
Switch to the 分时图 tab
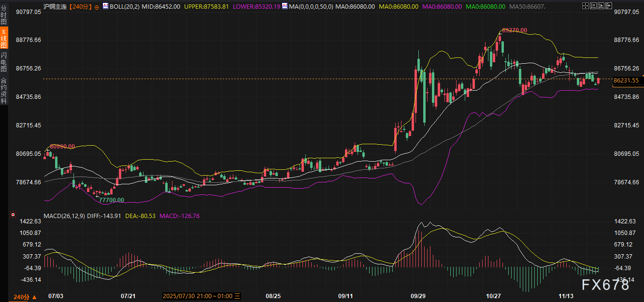(4, 15)
